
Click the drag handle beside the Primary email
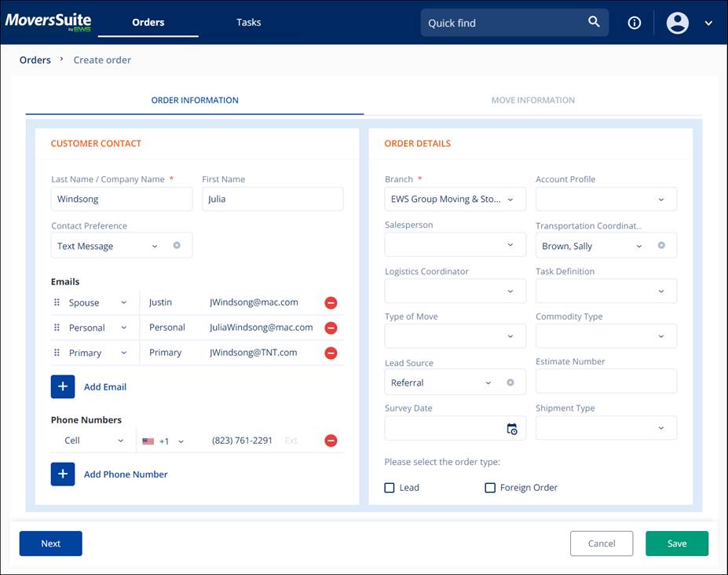[x=55, y=353]
